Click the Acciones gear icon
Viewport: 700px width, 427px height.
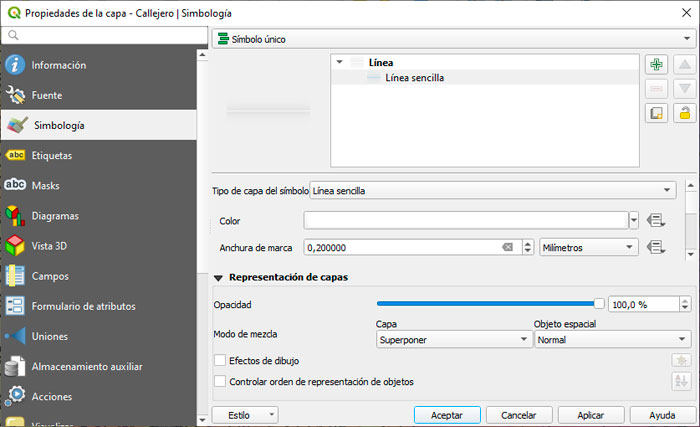[16, 396]
